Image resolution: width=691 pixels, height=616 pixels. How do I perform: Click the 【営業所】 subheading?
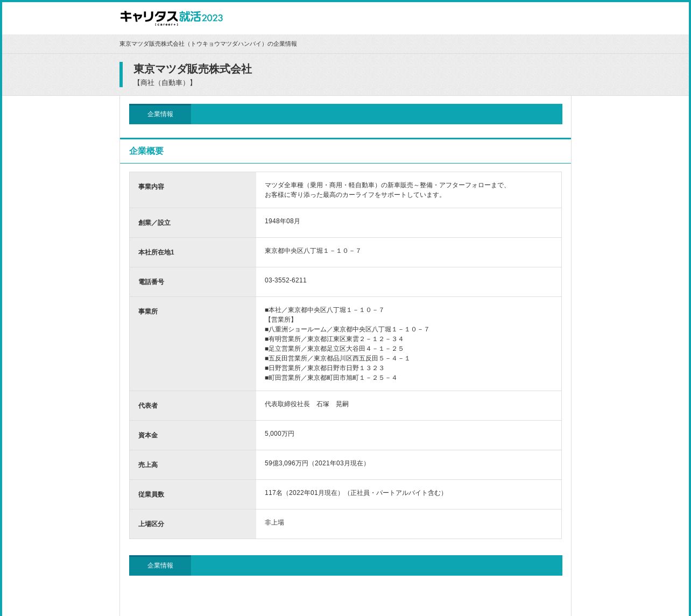pos(281,320)
